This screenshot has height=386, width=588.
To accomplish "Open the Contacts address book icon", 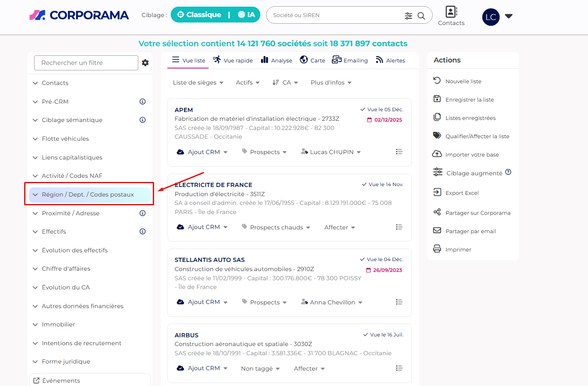I will point(451,12).
